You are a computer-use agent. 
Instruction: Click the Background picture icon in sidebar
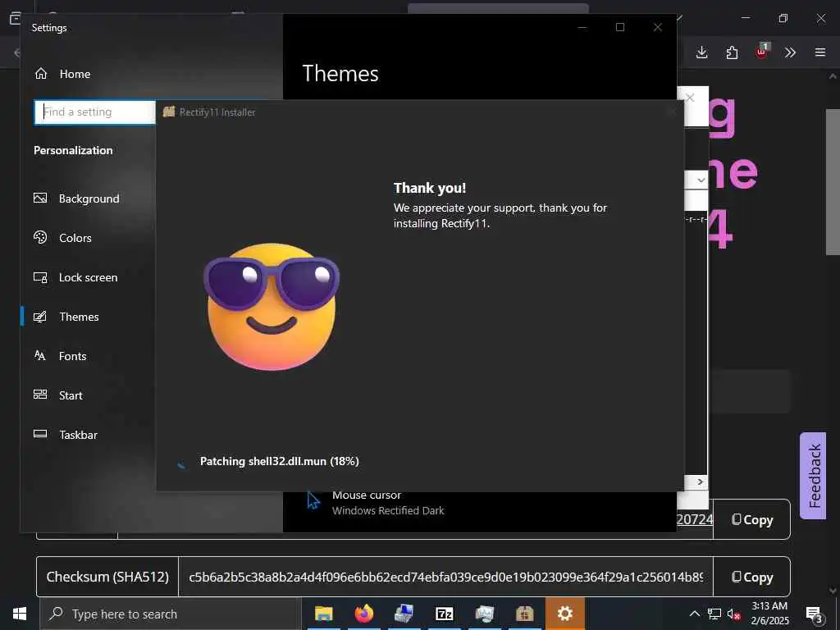pyautogui.click(x=40, y=199)
